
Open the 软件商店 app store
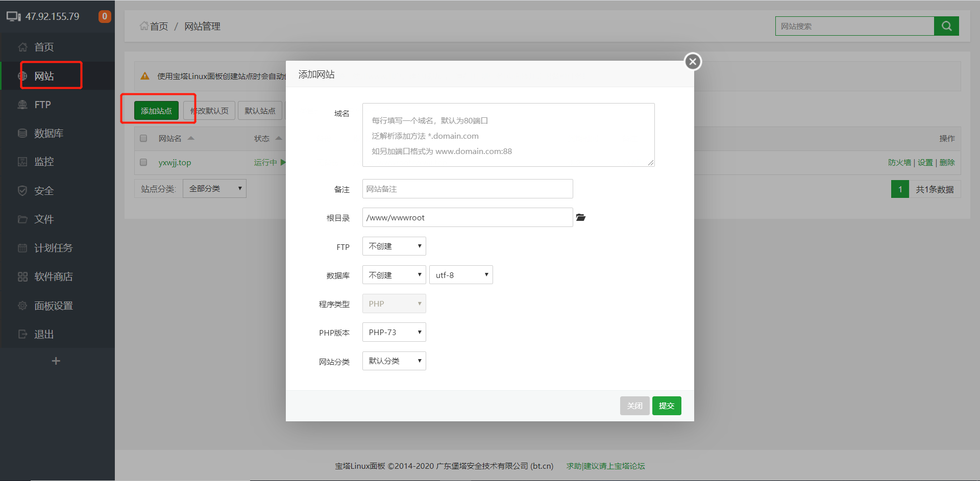(54, 276)
